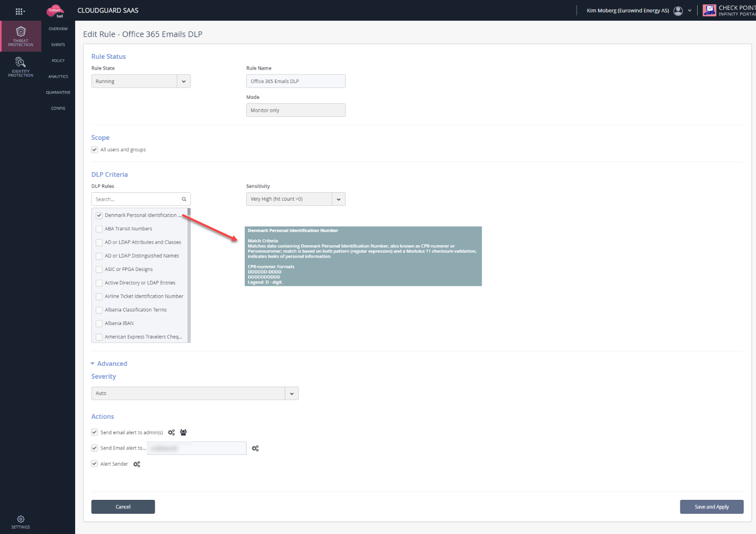The image size is (756, 534).
Task: Configure admin email alert gears icon
Action: pyautogui.click(x=172, y=433)
